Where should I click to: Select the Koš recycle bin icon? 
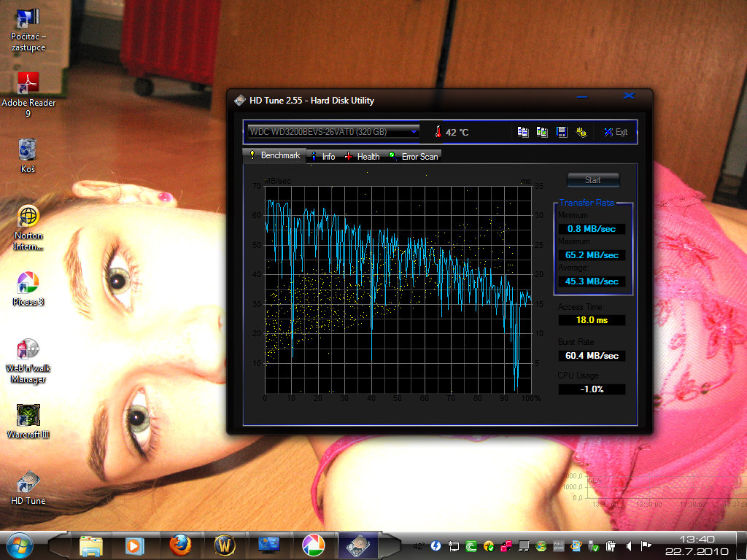coord(28,150)
